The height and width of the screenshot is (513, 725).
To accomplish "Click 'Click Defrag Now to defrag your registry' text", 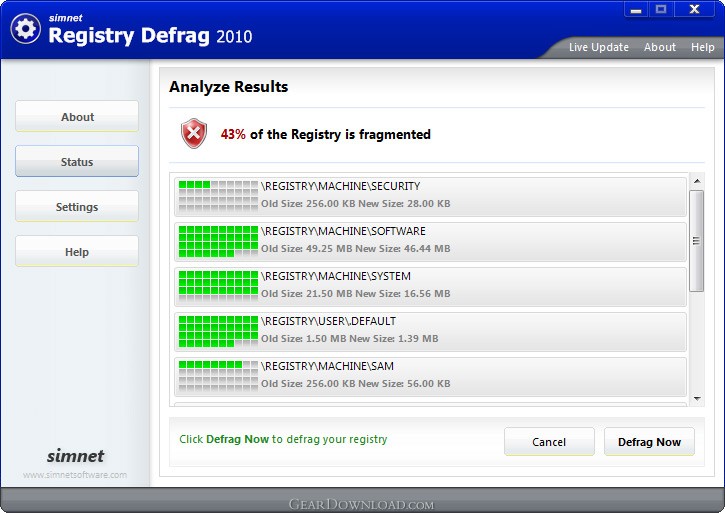I will click(283, 439).
